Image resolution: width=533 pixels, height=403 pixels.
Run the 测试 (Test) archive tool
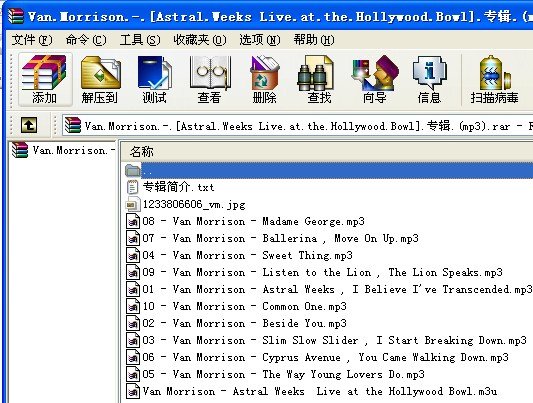pos(155,79)
